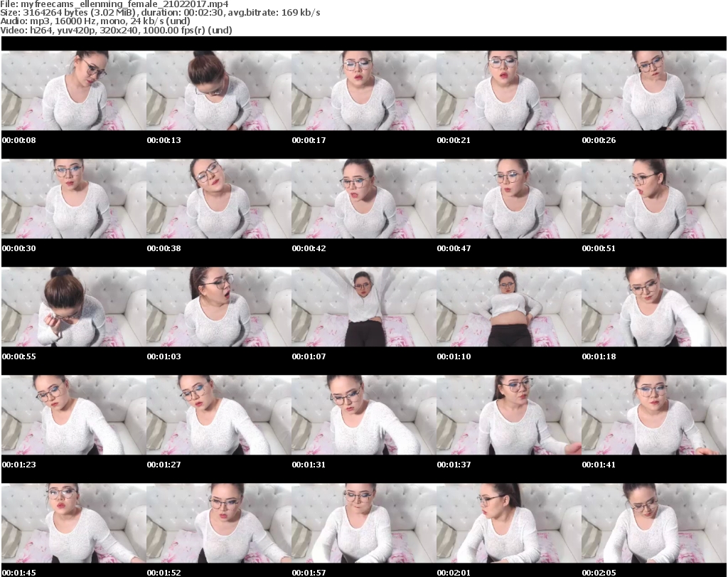Viewport: 728px width, 577px height.
Task: Click the 00:00:08 timestamp label
Action: (x=19, y=140)
